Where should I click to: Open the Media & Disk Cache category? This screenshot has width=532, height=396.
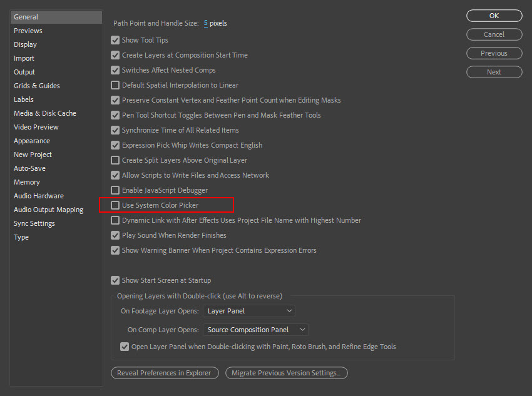coord(45,113)
